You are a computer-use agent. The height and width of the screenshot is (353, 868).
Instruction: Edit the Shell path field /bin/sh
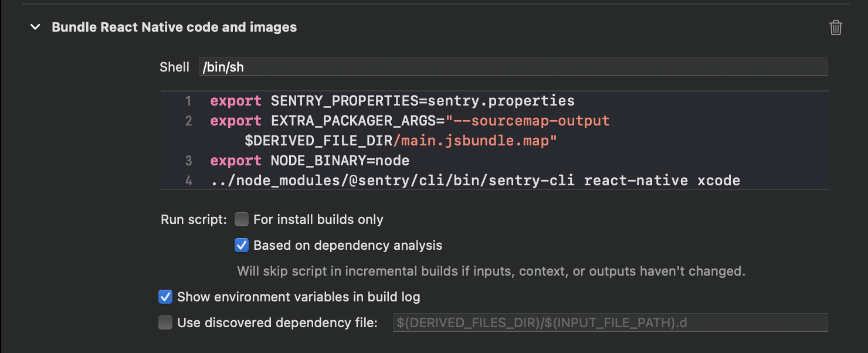[513, 67]
